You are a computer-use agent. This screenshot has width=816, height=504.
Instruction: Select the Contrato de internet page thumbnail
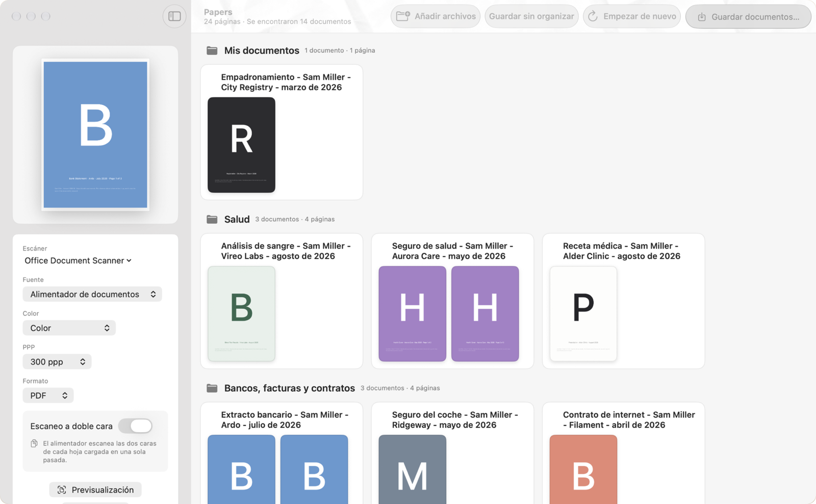point(583,469)
